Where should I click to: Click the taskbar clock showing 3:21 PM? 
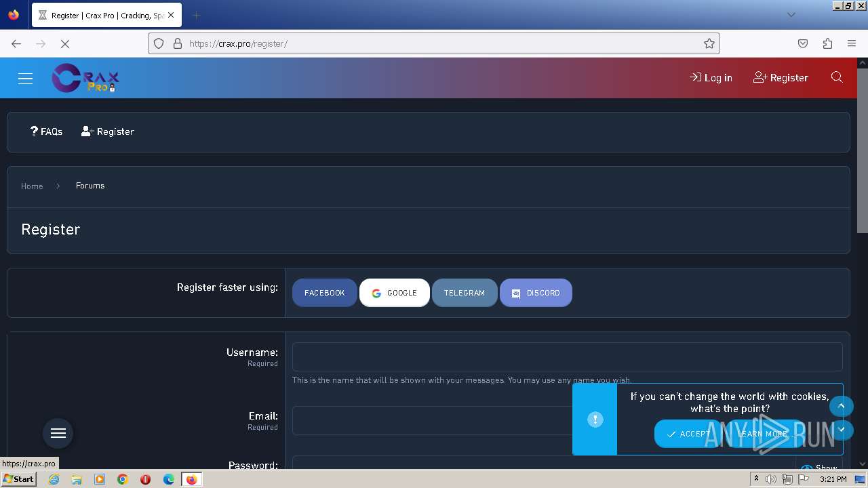coord(833,479)
